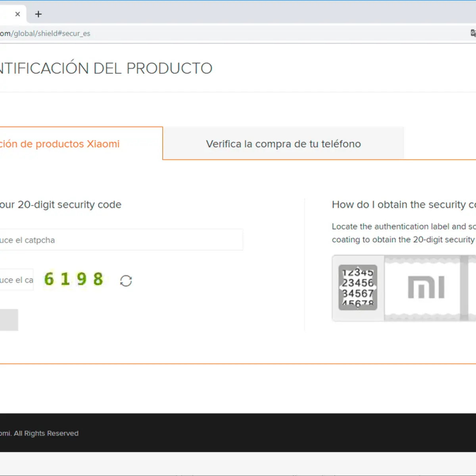Image resolution: width=476 pixels, height=476 pixels.
Task: Focus the 20-digit security code field
Action: (121, 240)
